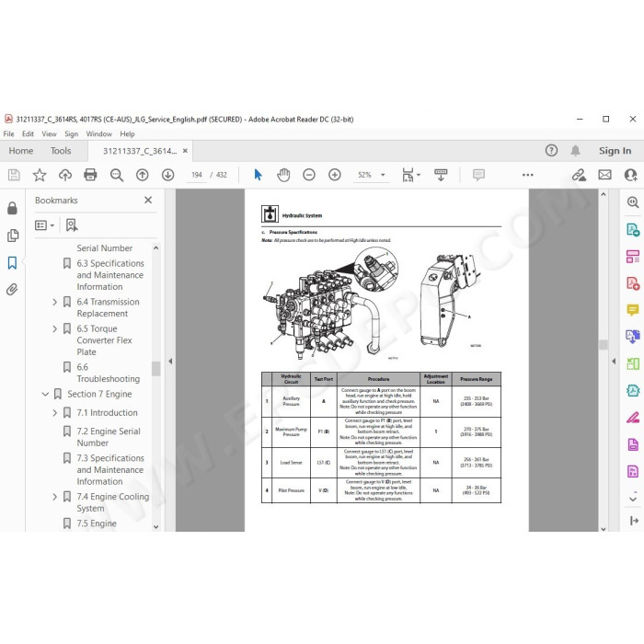Open the View menu
Viewport: 644px width, 644px height.
[x=50, y=134]
